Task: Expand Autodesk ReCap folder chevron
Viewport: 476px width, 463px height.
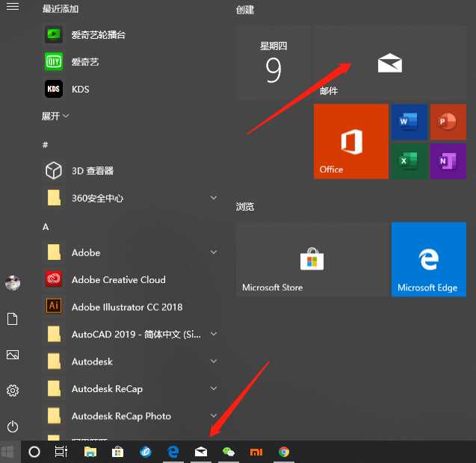Action: 214,388
